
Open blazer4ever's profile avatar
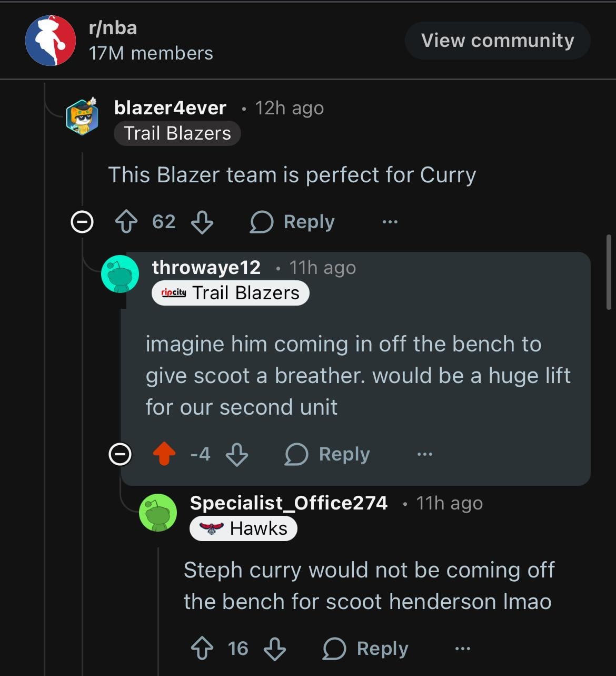(82, 116)
